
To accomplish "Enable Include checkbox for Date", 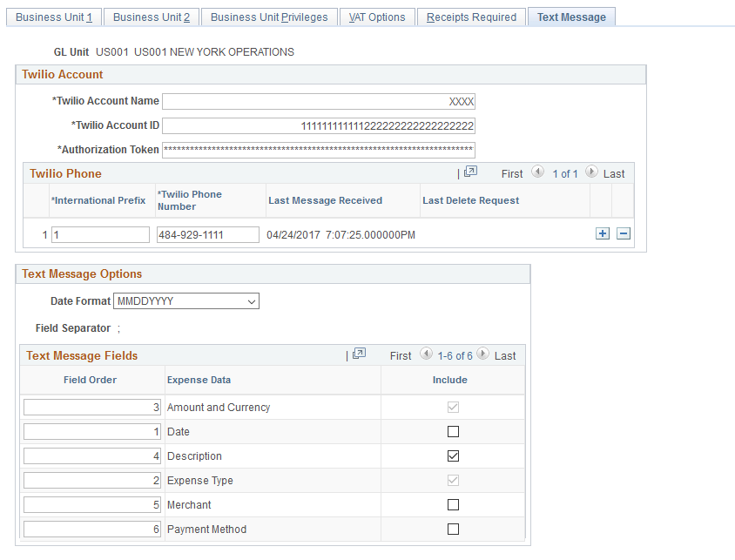I will (x=453, y=432).
